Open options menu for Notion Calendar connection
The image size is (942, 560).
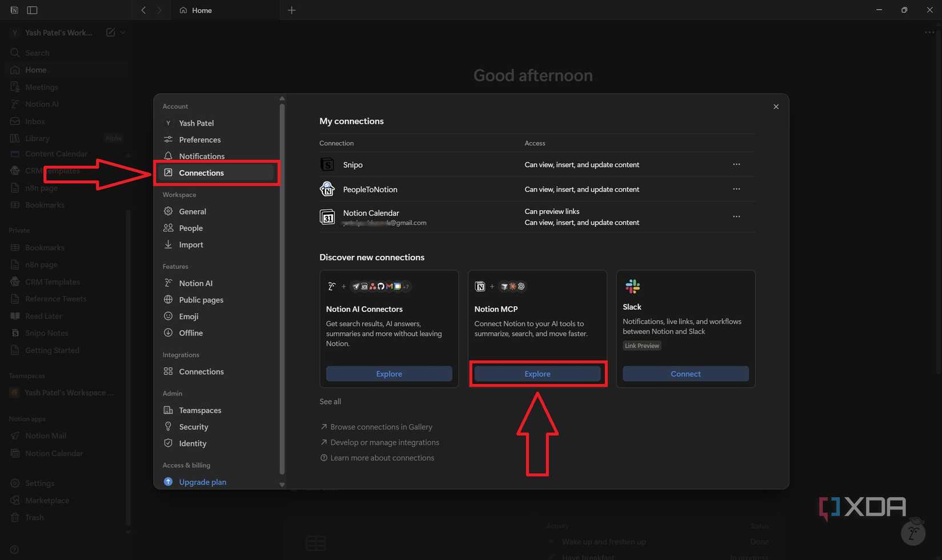tap(736, 217)
